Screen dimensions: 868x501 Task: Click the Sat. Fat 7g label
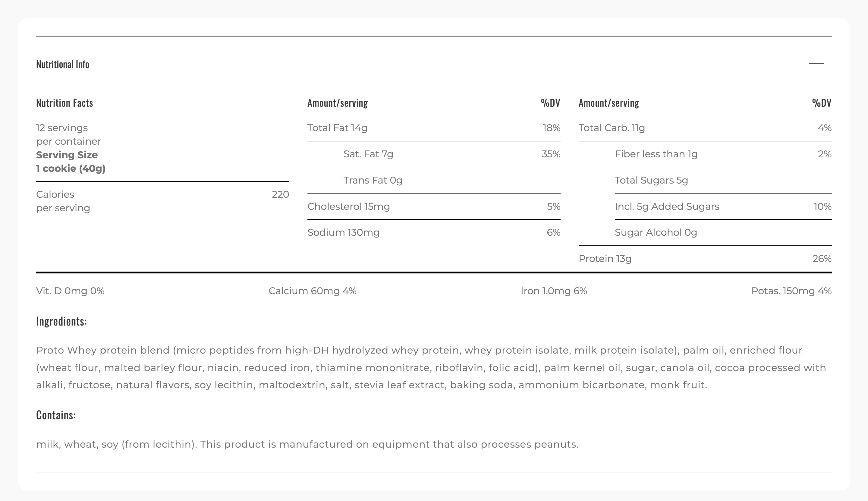(368, 154)
